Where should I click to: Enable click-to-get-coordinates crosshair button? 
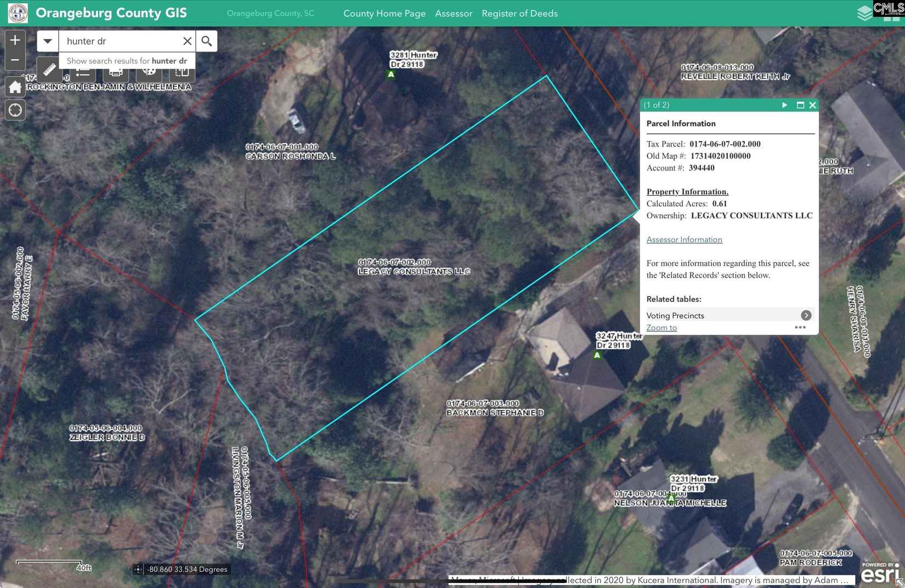(138, 569)
